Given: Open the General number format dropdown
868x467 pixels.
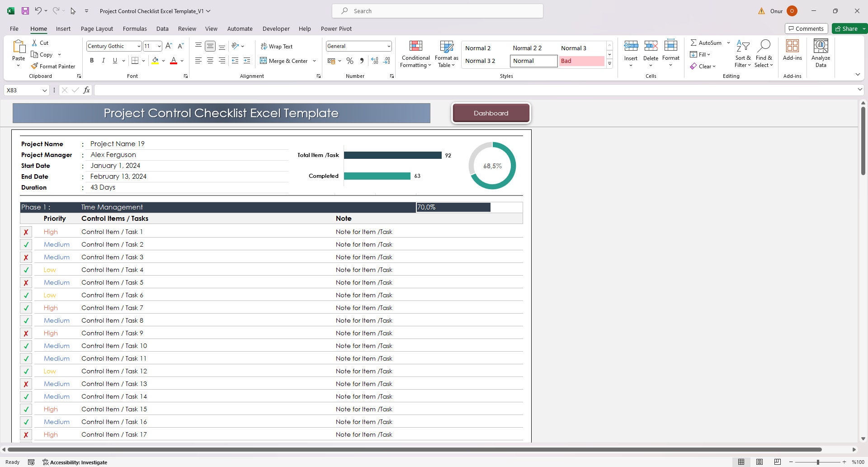Looking at the screenshot, I should coord(388,46).
